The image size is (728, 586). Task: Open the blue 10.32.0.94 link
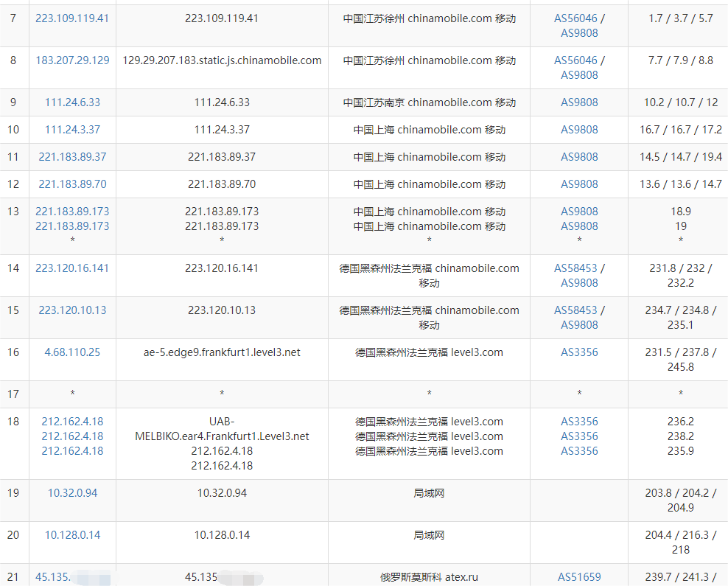pyautogui.click(x=72, y=493)
